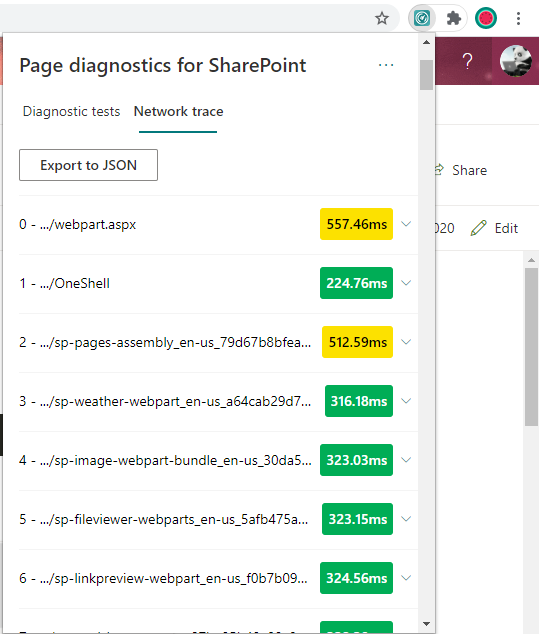This screenshot has height=634, width=539.
Task: Click the 557.46ms timing badge
Action: coord(356,224)
